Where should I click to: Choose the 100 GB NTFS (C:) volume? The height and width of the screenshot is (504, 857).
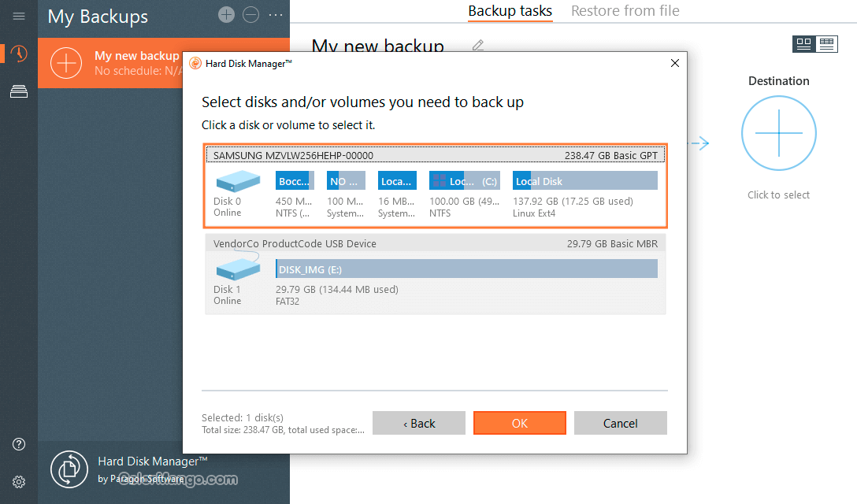(x=464, y=182)
